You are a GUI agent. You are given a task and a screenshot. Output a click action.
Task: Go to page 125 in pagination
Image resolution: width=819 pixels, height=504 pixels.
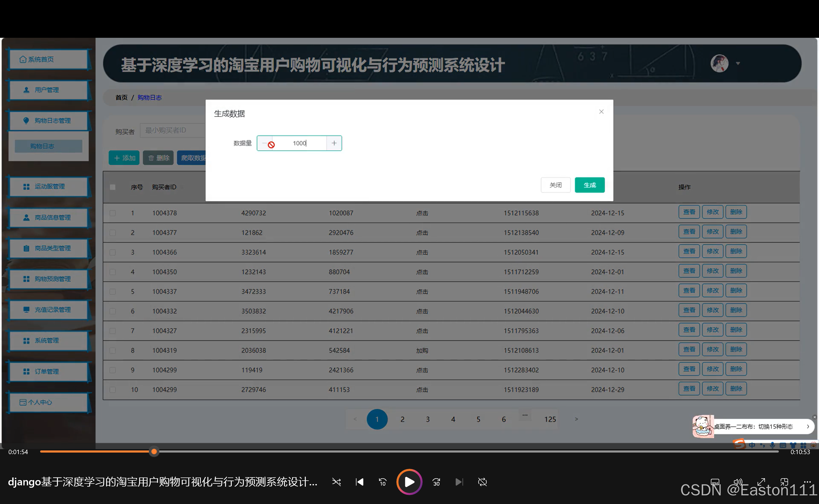coord(550,419)
